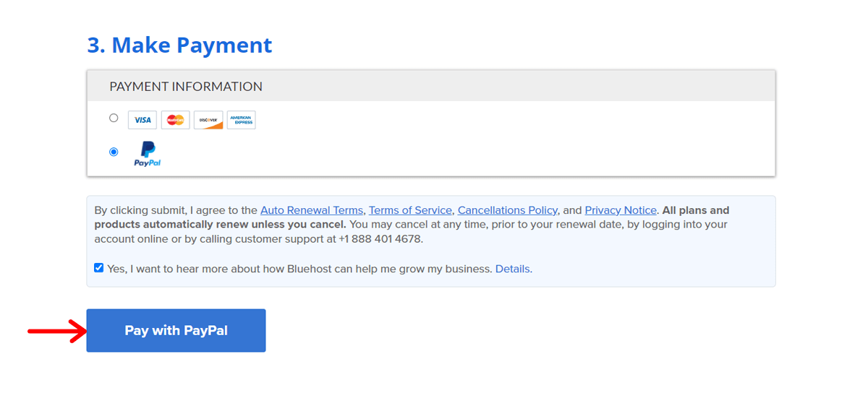Click the Mastercard icon
The width and height of the screenshot is (868, 393).
[x=175, y=120]
